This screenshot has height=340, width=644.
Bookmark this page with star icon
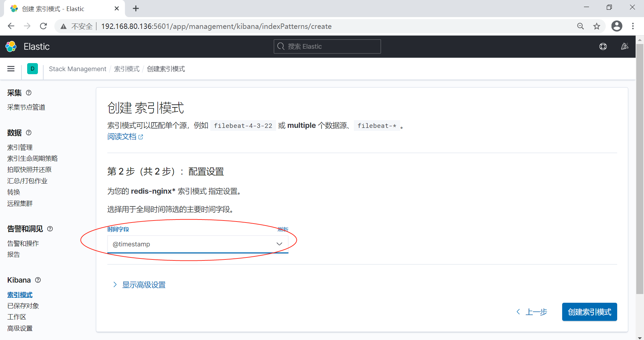(x=597, y=26)
